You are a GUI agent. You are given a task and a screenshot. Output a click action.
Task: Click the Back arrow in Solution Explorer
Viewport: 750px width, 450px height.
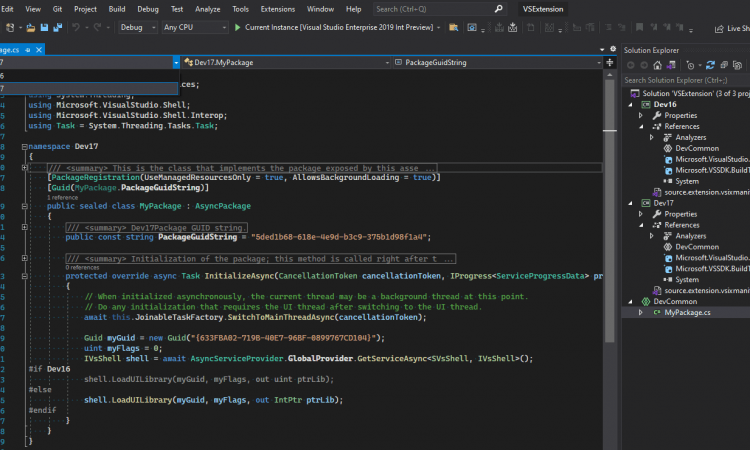(630, 65)
